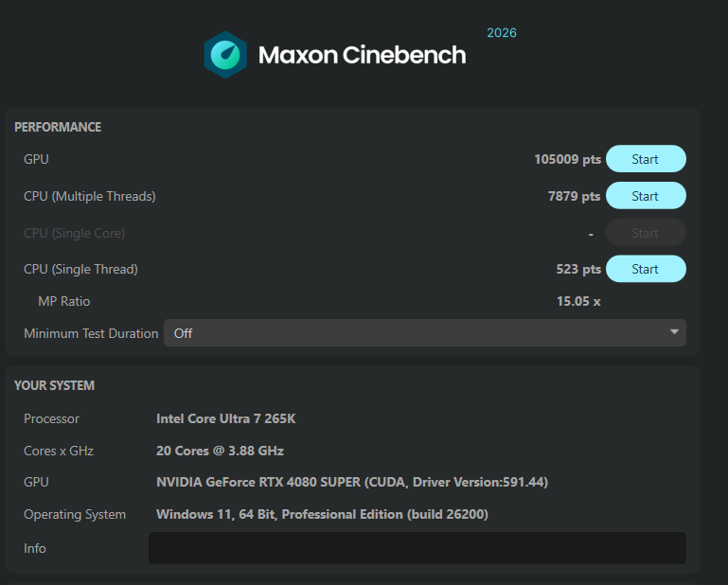This screenshot has height=585, width=728.
Task: Click the PERFORMANCE section heading
Action: (58, 127)
